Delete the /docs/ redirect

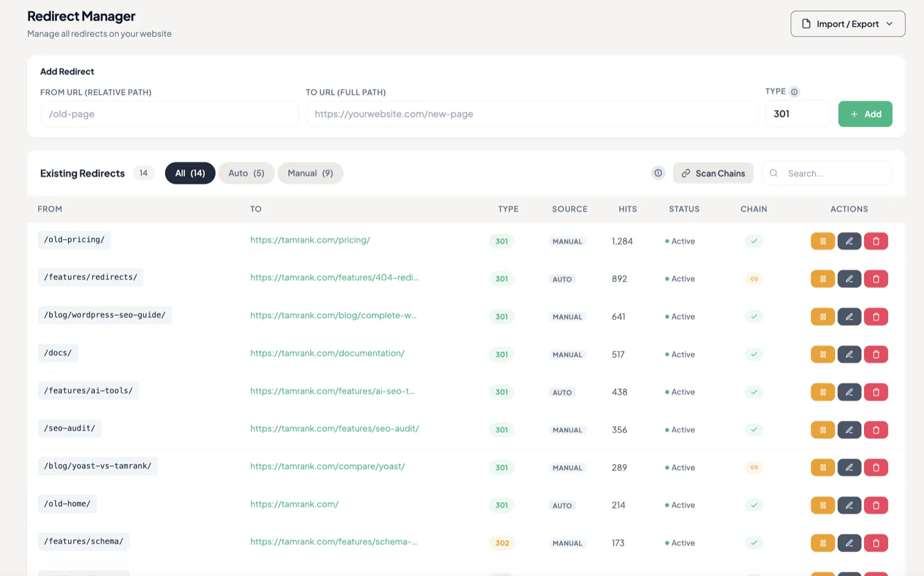(x=875, y=354)
